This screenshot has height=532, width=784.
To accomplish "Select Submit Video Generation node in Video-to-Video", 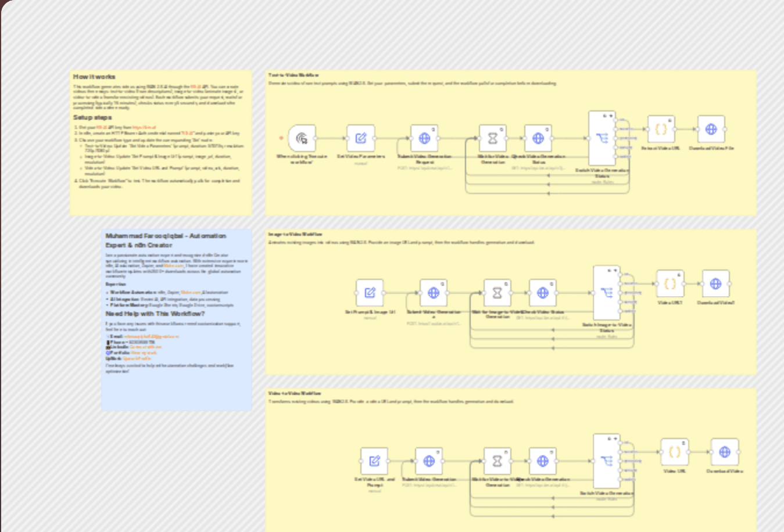I will (429, 461).
